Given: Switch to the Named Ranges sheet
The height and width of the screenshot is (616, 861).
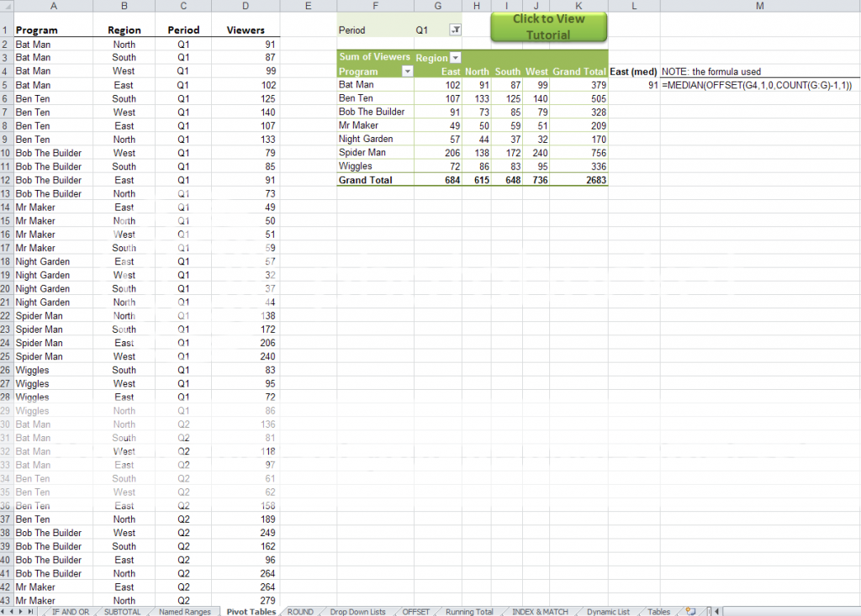Looking at the screenshot, I should point(186,611).
